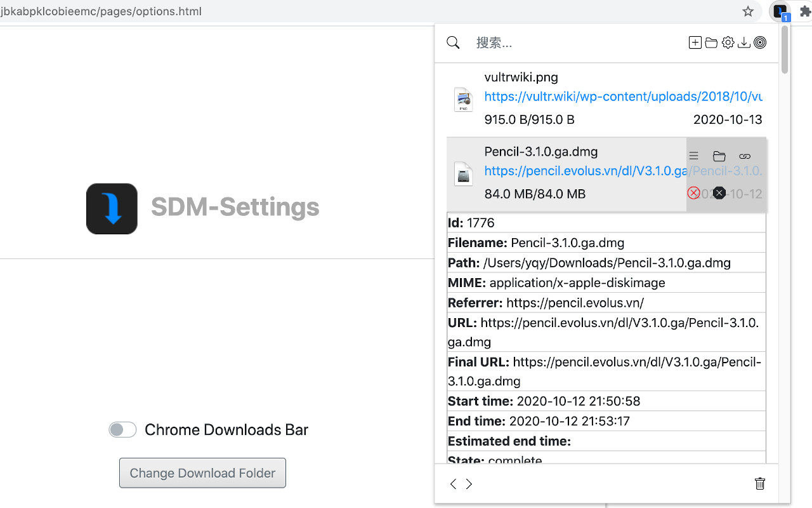Click the add new download plus icon
This screenshot has width=812, height=508.
pyautogui.click(x=695, y=43)
